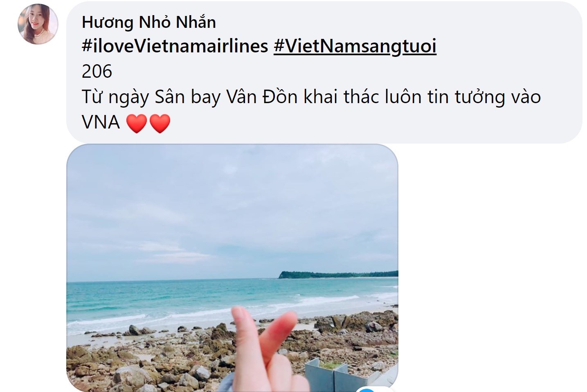Screen dimensions: 587x392
Task: Open the commenter name Hương Nhỏ Nhắn
Action: click(x=149, y=22)
